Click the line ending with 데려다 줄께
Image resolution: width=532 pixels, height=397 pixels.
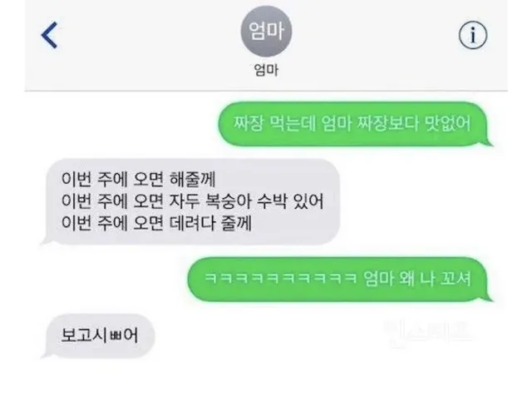point(156,223)
